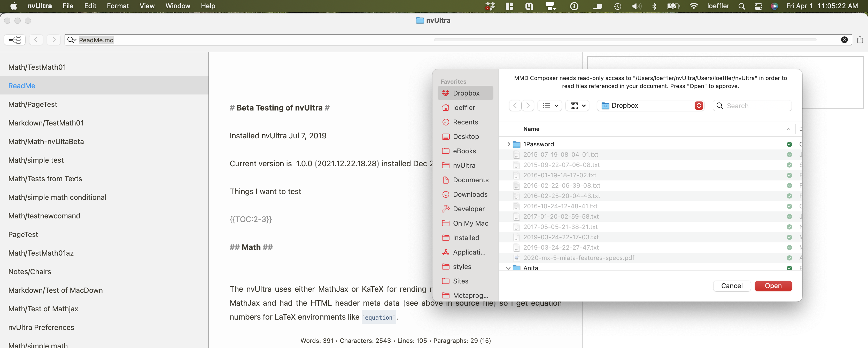Click the Dropbox icon in menu bar

(x=490, y=6)
